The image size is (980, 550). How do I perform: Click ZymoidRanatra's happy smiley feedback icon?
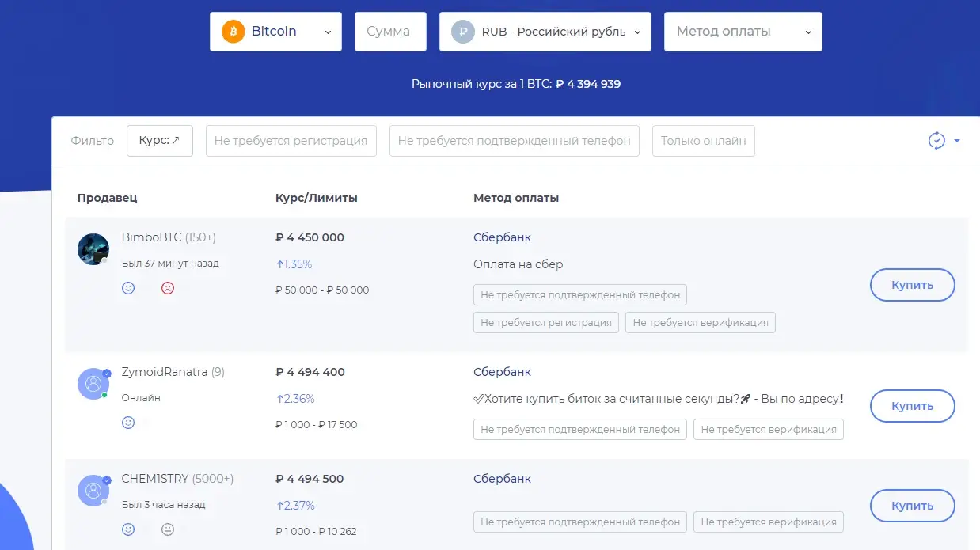128,423
